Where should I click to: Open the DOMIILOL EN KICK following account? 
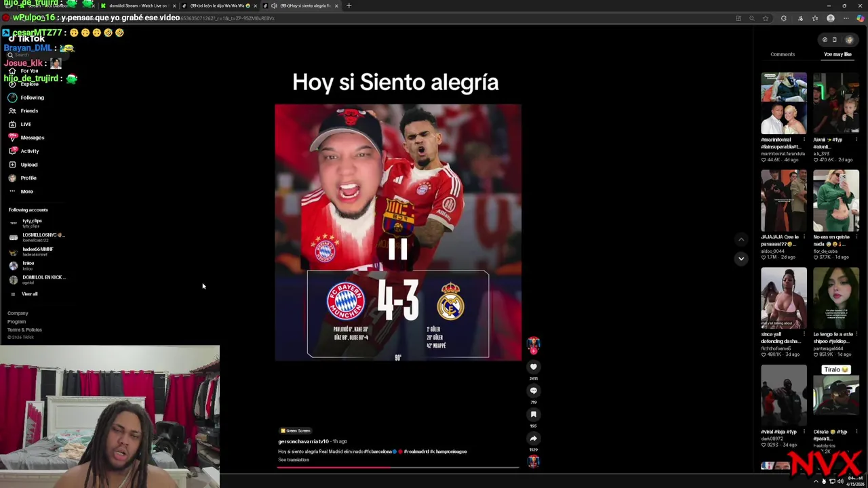37,279
